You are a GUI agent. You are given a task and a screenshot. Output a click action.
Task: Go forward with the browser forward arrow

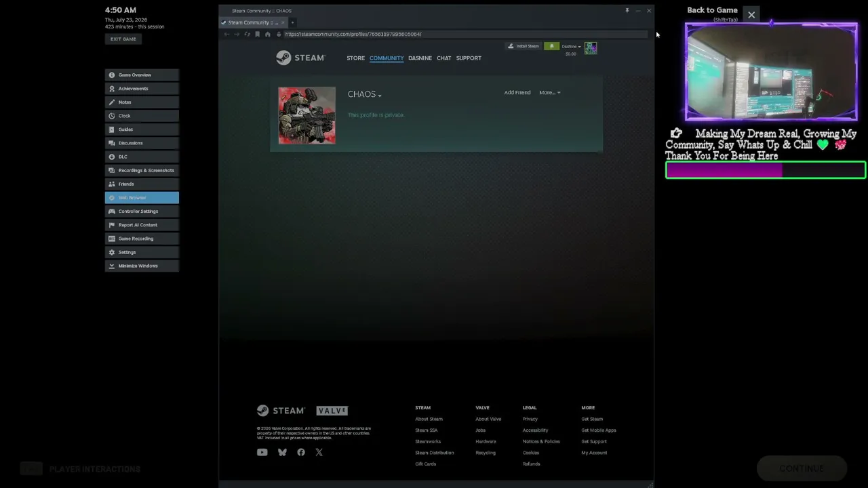point(237,34)
